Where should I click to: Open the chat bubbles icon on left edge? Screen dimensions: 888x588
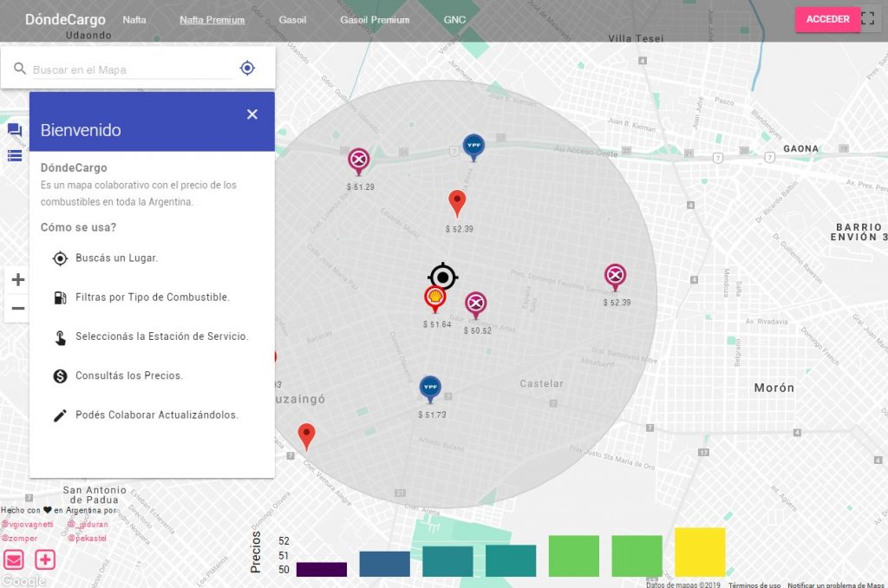tap(14, 130)
